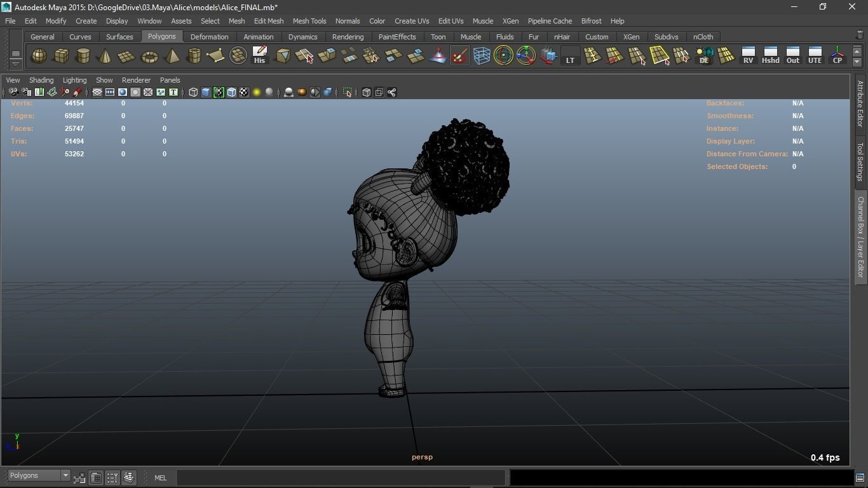This screenshot has width=868, height=488.
Task: Create a polygon pipe from the shelf
Action: 194,56
